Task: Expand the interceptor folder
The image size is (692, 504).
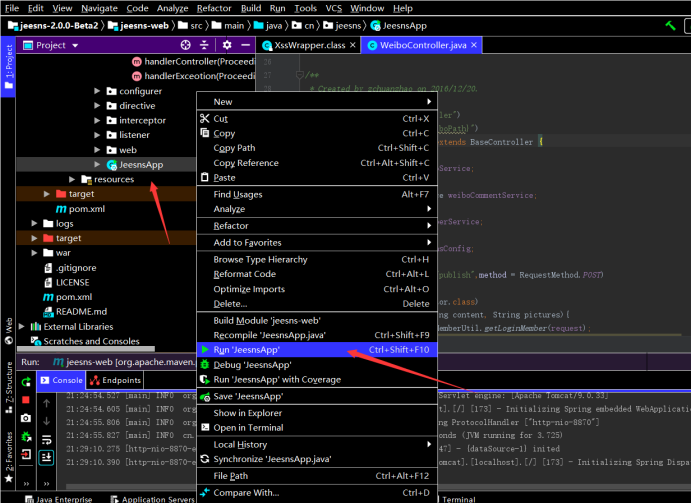Action: pyautogui.click(x=97, y=120)
